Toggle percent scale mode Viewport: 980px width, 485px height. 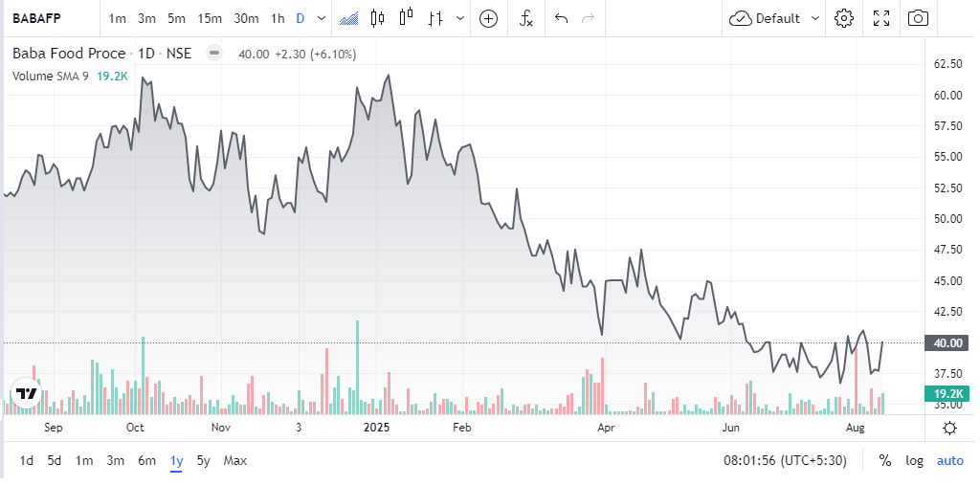click(885, 461)
